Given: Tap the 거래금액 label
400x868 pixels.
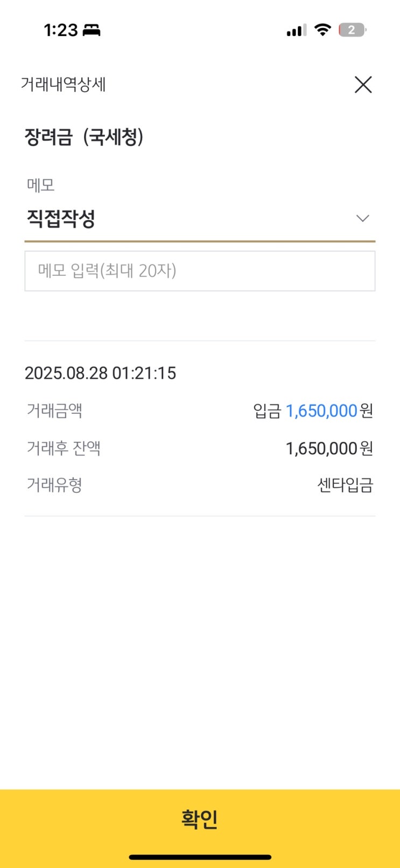Looking at the screenshot, I should pos(54,411).
